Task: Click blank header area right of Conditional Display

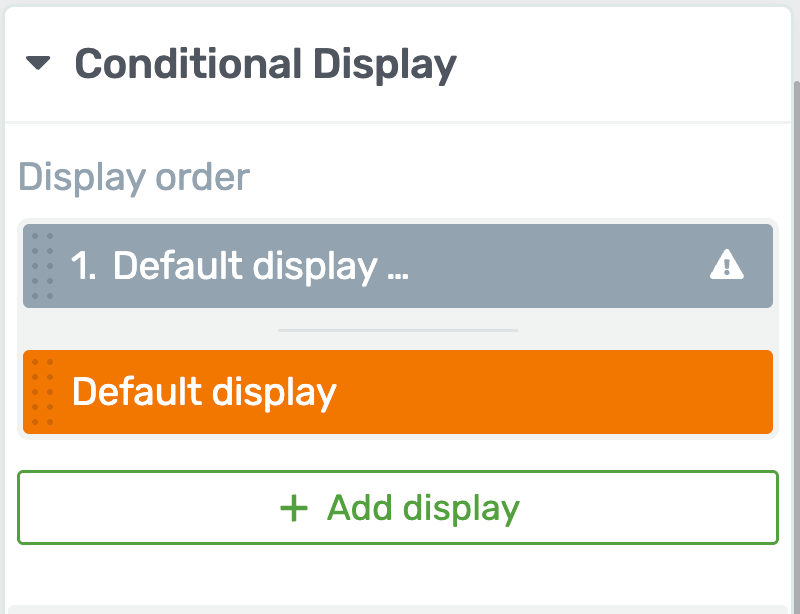Action: pos(622,65)
